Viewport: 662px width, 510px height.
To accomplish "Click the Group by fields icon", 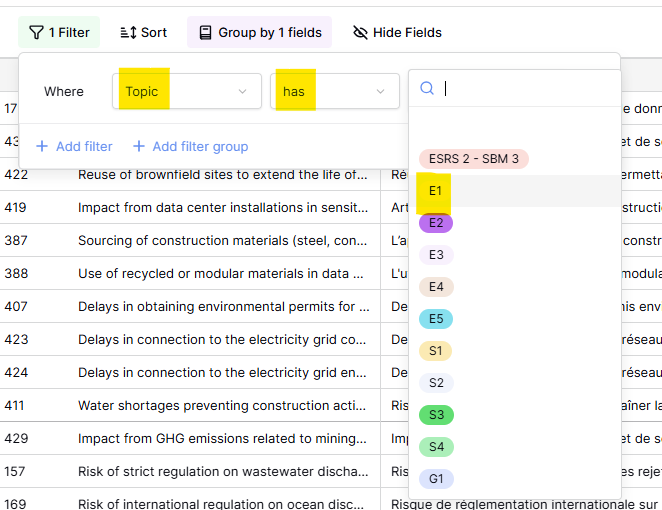I will tap(206, 33).
